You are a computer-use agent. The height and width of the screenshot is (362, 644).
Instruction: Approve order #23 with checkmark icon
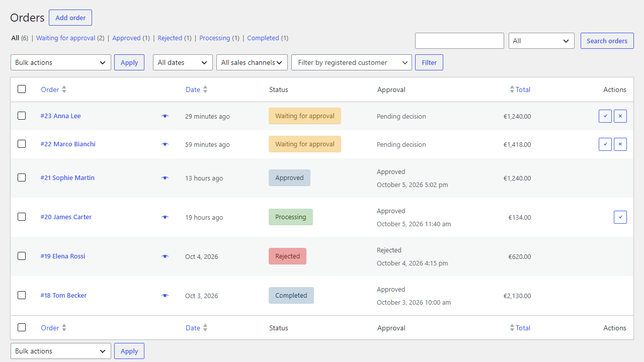(x=605, y=116)
